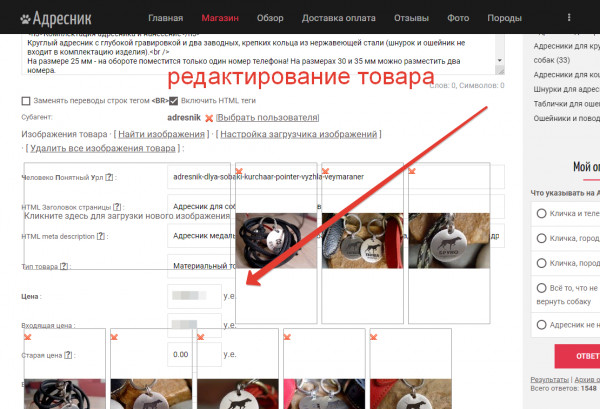
Task: Click the Тип товара field 'Материальный'
Action: click(202, 266)
